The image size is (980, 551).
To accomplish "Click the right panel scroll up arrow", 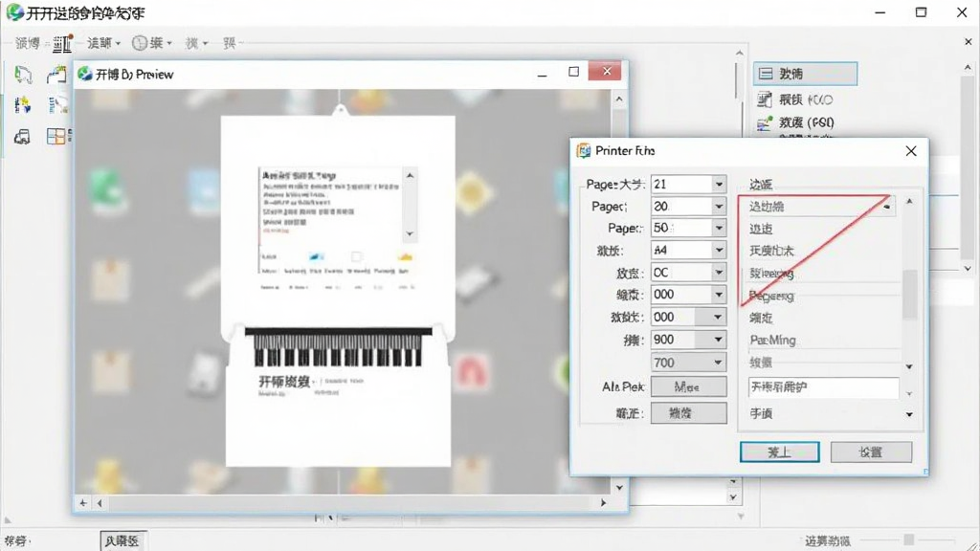I will coord(969,67).
